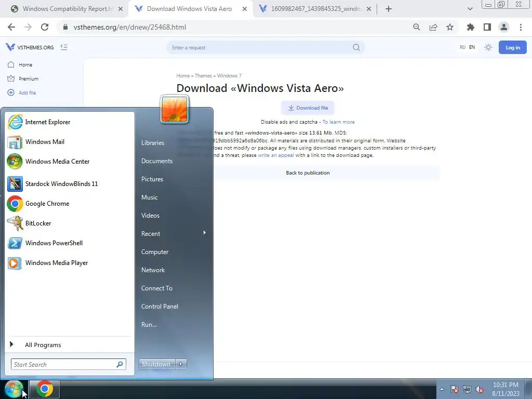
Task: Select Connect To in Start menu
Action: tap(157, 288)
